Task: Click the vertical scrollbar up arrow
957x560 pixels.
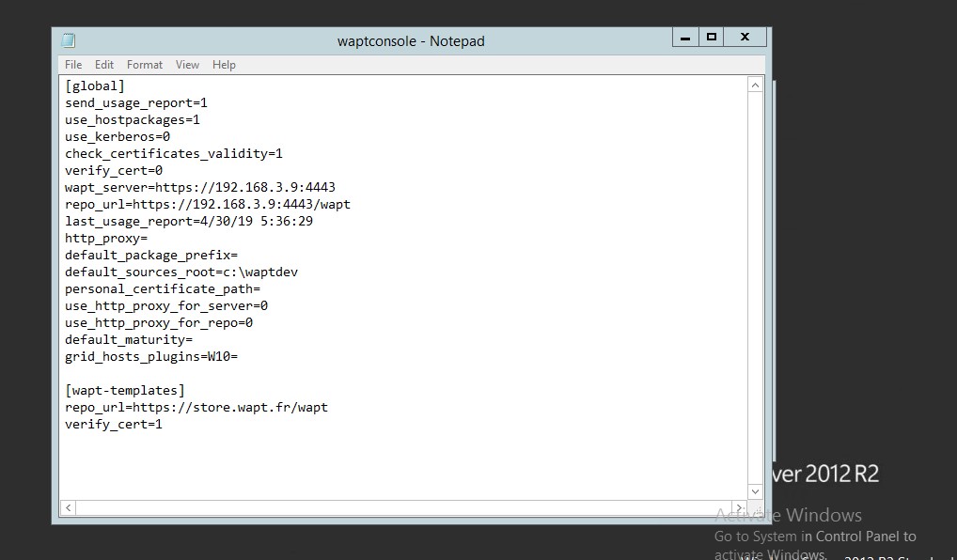Action: point(755,86)
